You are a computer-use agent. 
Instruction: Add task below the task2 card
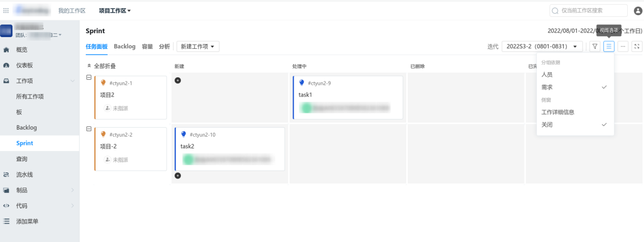[178, 176]
